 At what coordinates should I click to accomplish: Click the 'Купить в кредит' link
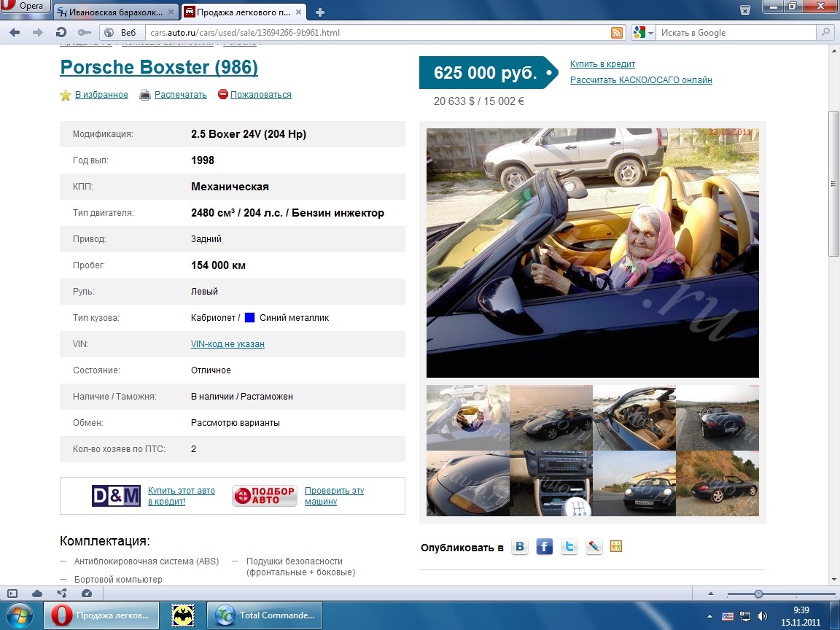pos(602,64)
